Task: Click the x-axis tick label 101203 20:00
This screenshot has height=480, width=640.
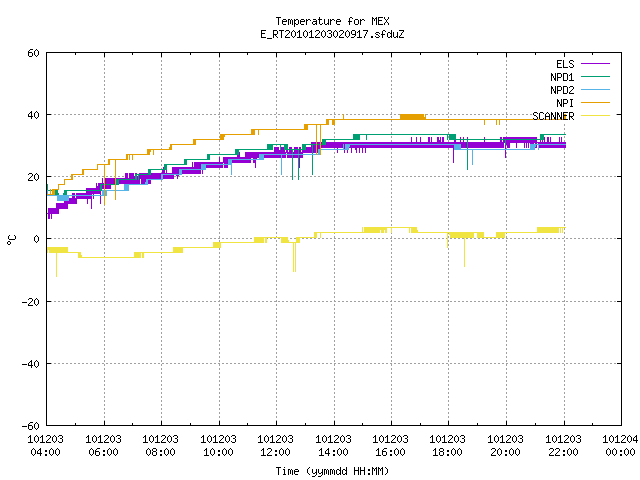Action: [506, 446]
